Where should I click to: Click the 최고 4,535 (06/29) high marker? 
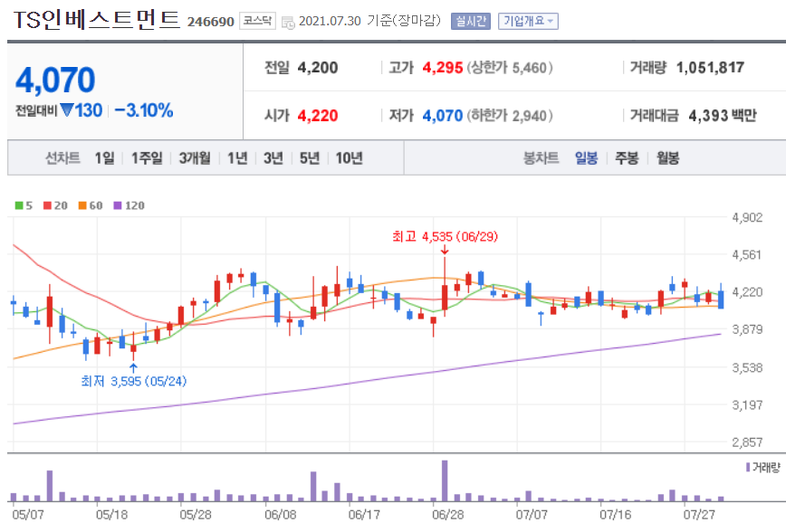[x=445, y=236]
